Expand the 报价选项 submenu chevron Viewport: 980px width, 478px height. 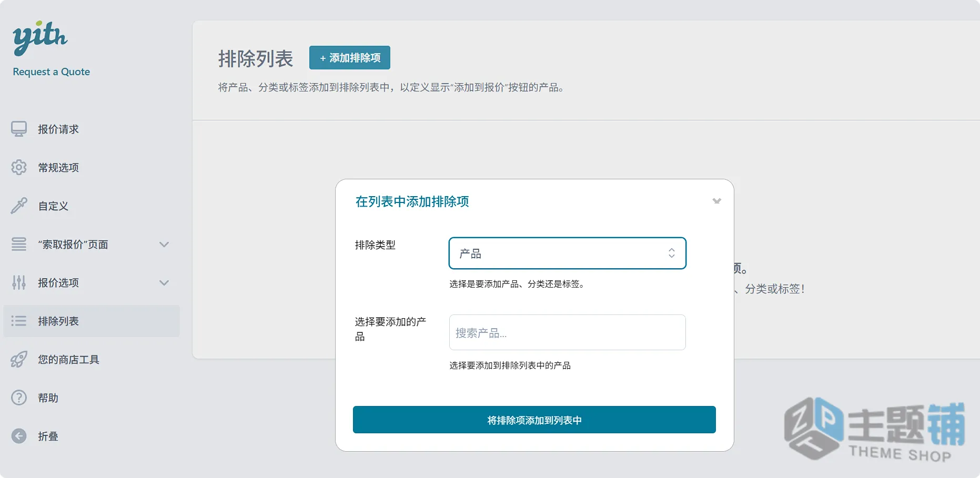coord(164,283)
